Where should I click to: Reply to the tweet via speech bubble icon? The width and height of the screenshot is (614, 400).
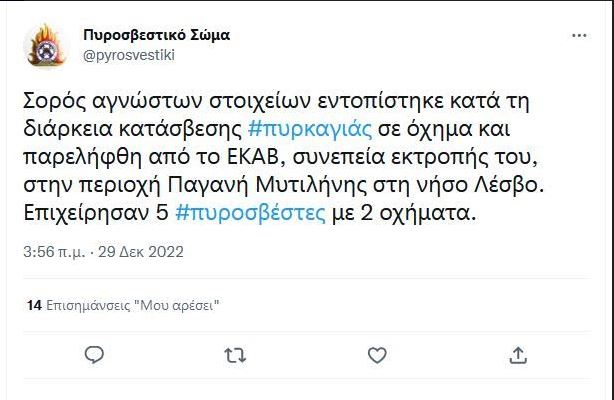coord(94,355)
